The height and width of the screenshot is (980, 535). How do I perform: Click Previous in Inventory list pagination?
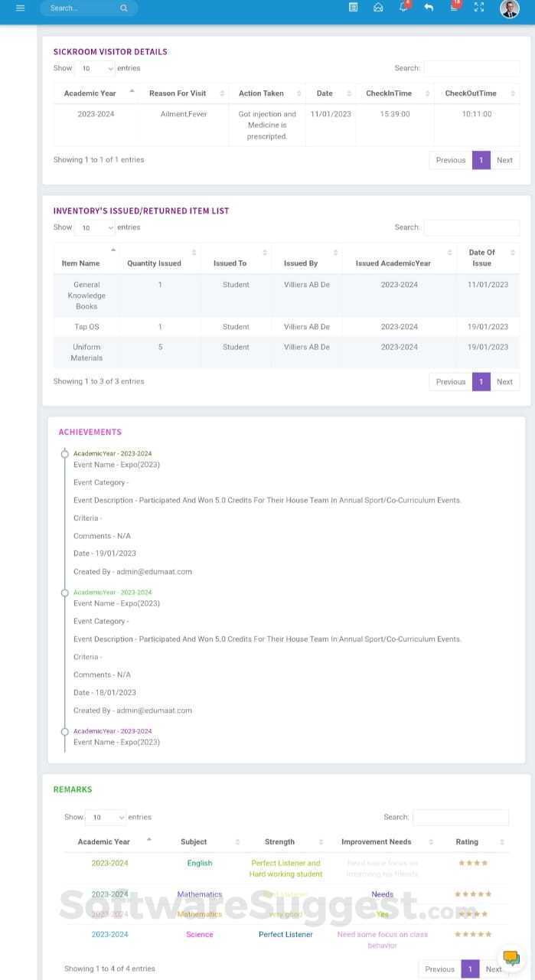click(451, 382)
